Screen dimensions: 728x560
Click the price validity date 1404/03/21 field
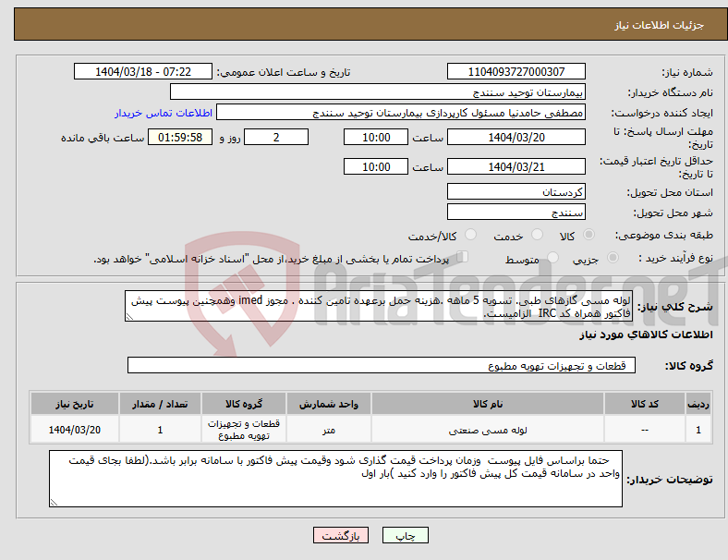coord(516,166)
